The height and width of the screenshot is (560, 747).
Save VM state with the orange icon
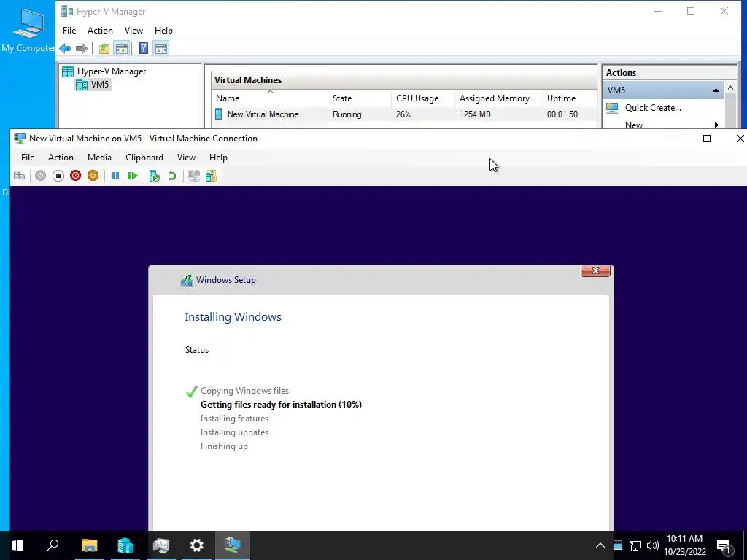pos(93,176)
